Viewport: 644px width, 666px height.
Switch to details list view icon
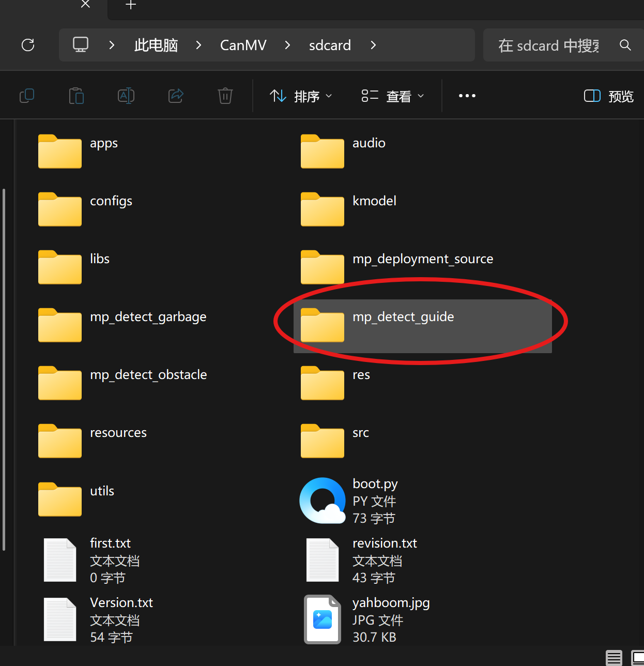(614, 658)
